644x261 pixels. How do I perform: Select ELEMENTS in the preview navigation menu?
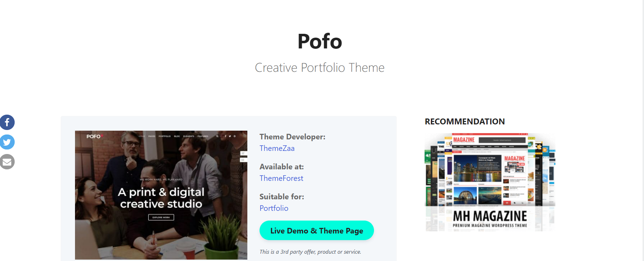click(x=189, y=136)
